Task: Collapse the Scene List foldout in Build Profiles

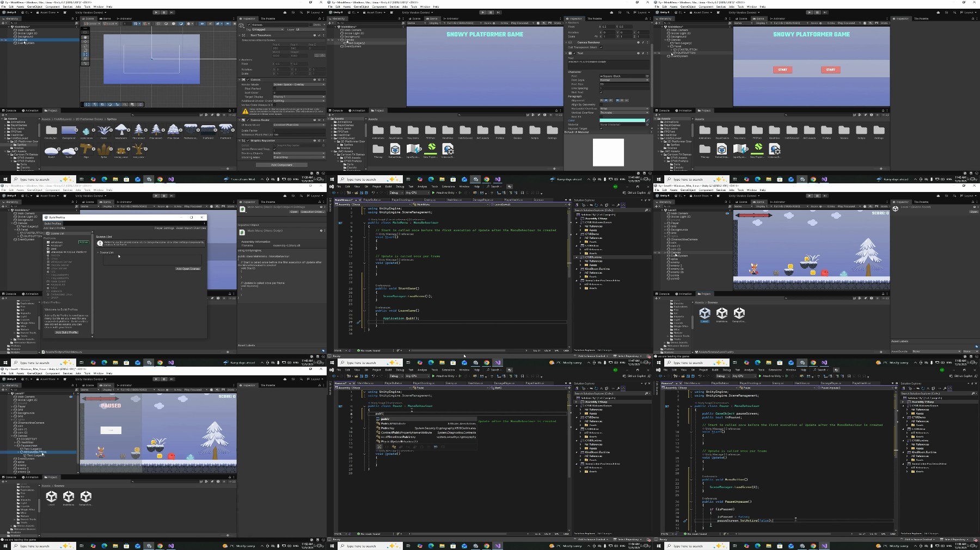Action: (99, 252)
